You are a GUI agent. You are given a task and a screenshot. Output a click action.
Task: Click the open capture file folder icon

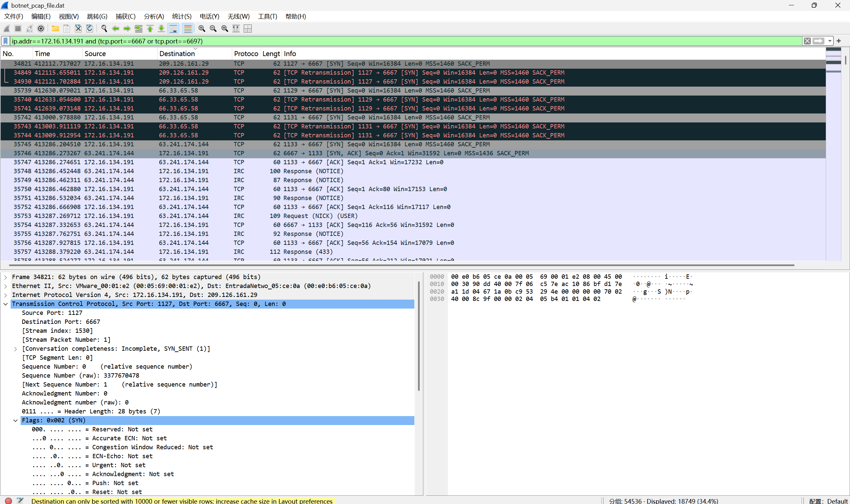(55, 29)
